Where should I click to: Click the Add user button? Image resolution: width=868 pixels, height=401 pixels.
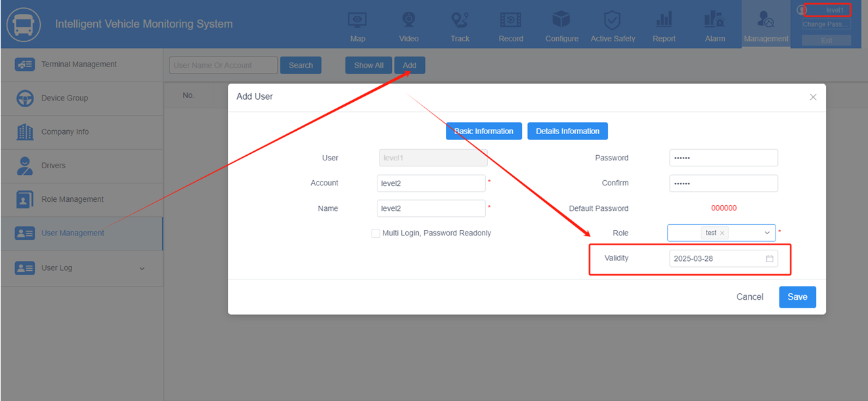pos(410,65)
